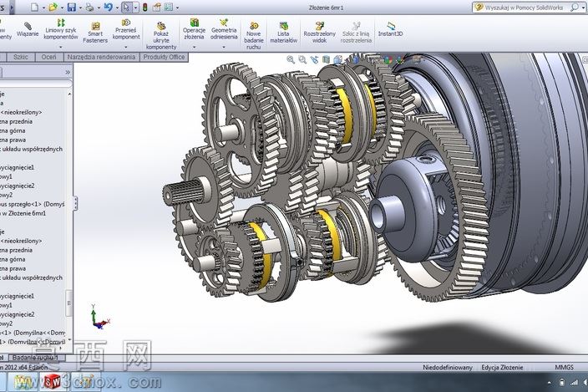The image size is (588, 392).
Task: Open a file with the folder icon
Action: pos(53,8)
